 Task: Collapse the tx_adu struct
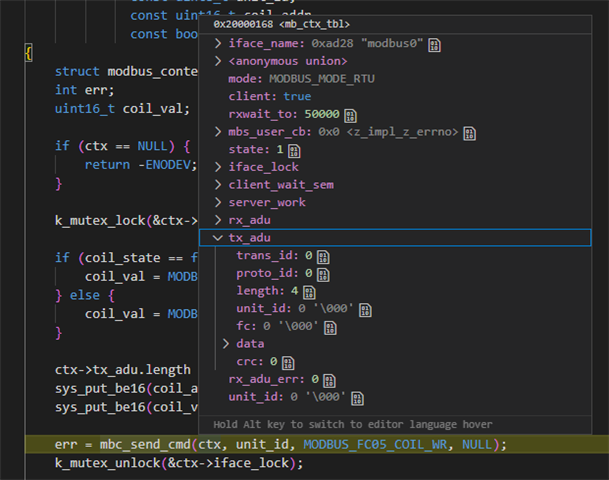218,238
